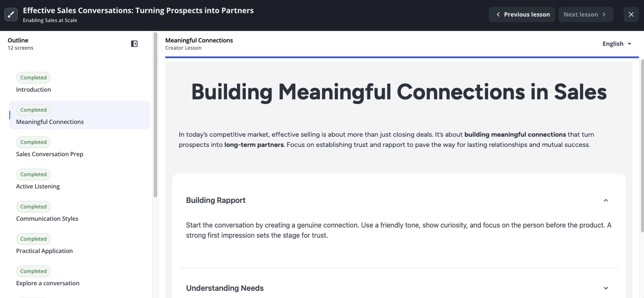
Task: Open the Practical Application screen
Action: pyautogui.click(x=44, y=251)
